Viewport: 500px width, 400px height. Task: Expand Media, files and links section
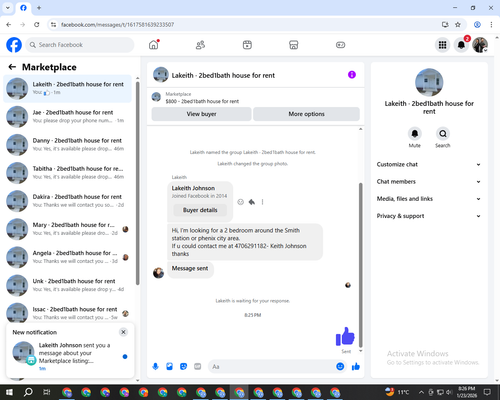coord(429,199)
